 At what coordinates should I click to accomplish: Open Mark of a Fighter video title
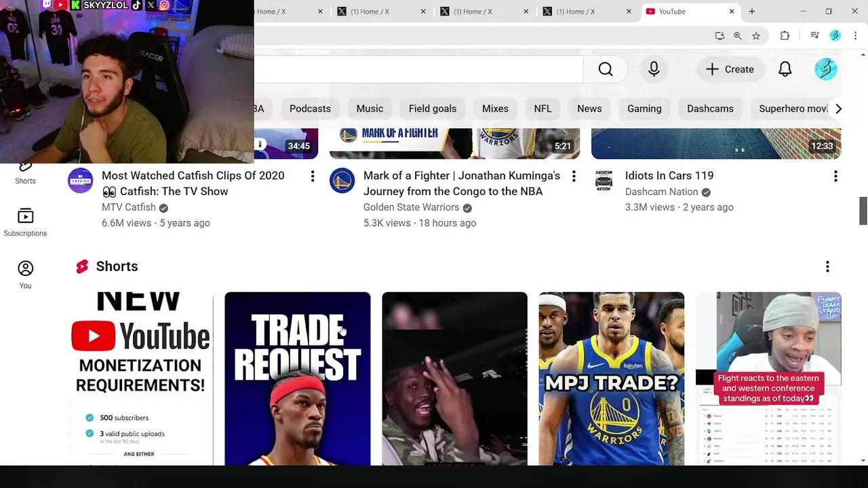[462, 184]
